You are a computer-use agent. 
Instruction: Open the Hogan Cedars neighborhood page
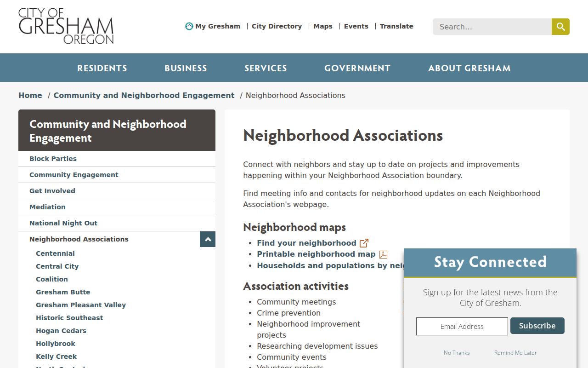click(x=61, y=331)
